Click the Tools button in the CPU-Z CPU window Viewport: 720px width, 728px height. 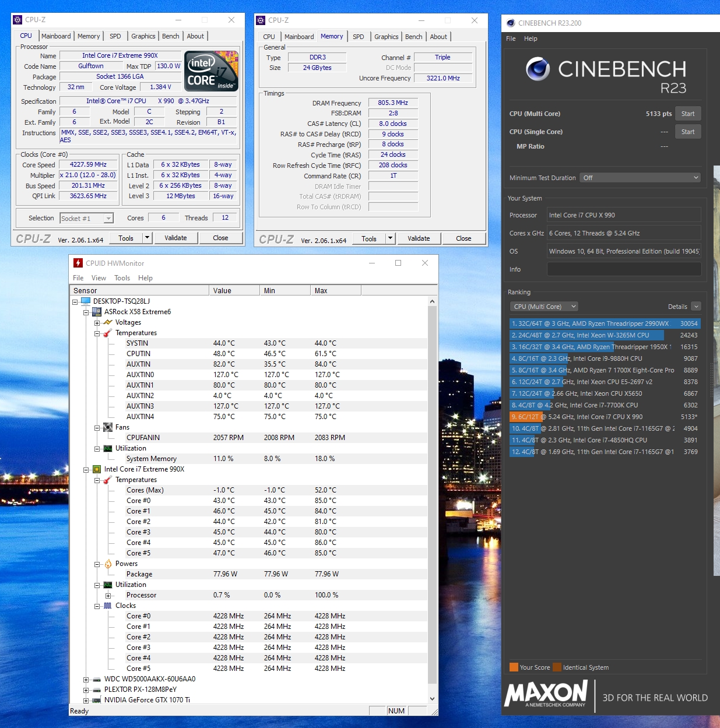tap(126, 238)
